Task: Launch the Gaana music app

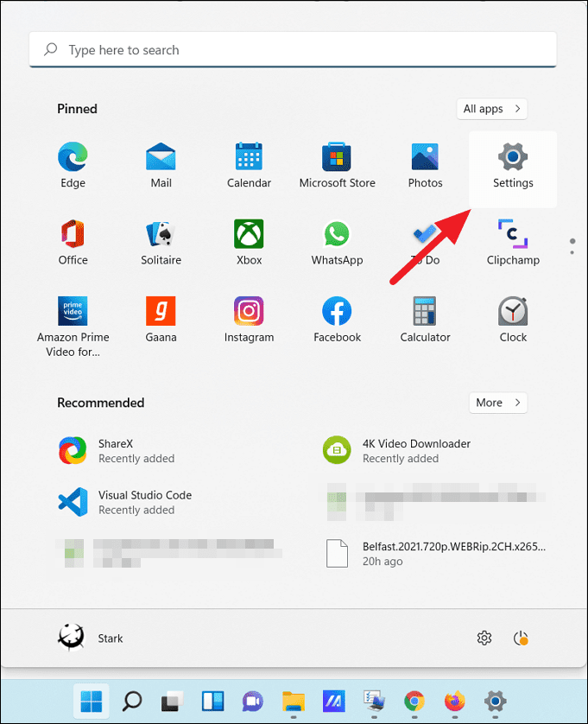Action: point(161,320)
